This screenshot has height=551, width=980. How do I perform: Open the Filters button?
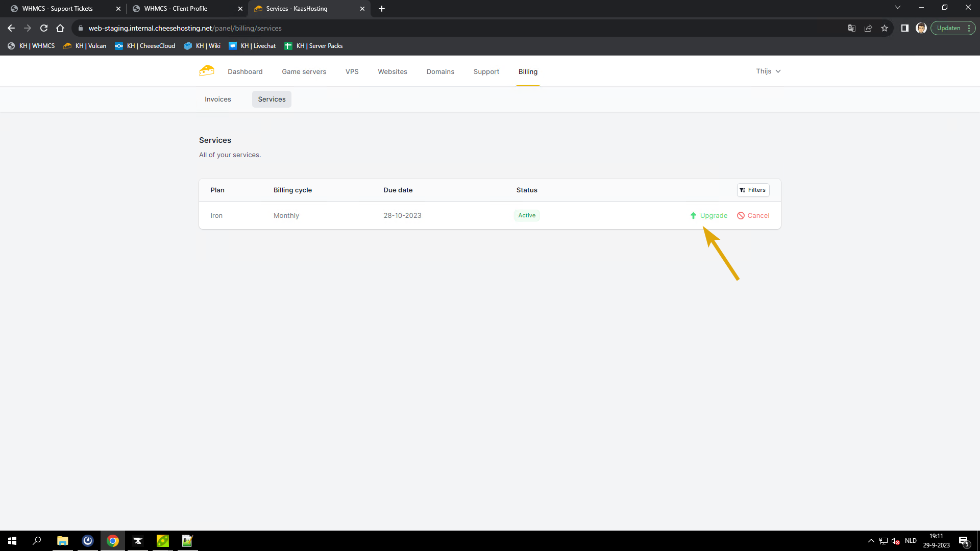(x=753, y=190)
